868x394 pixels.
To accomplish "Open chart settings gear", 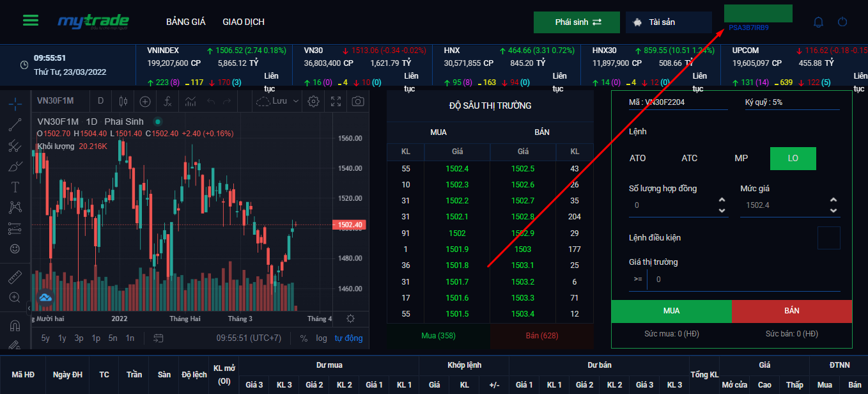I will (x=313, y=101).
